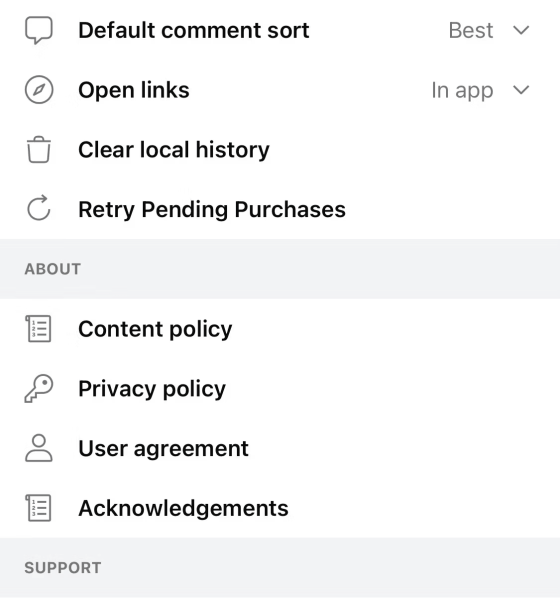The height and width of the screenshot is (600, 560).
Task: Select the Open links setting
Action: pyautogui.click(x=280, y=90)
